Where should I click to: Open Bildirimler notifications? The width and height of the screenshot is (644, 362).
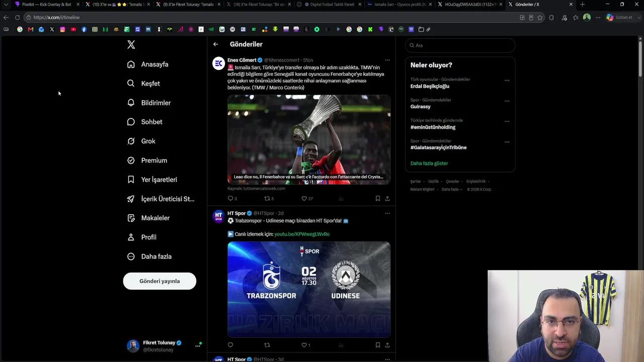[x=149, y=103]
